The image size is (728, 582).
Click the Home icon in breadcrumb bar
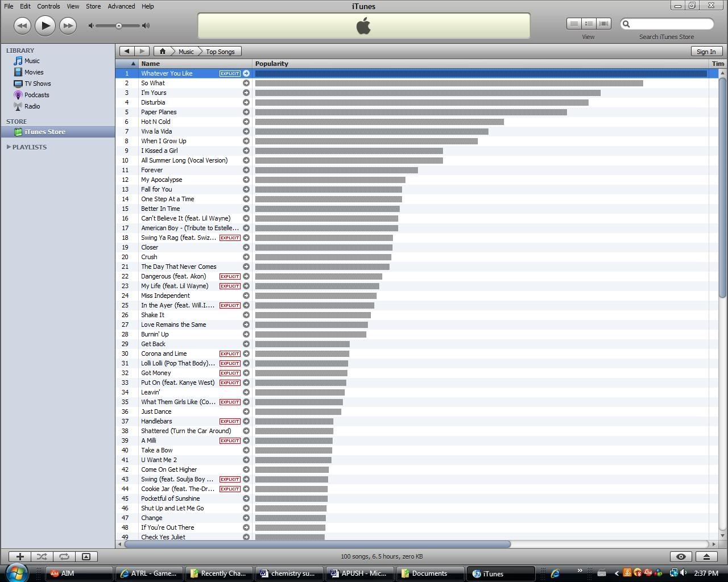click(x=162, y=52)
